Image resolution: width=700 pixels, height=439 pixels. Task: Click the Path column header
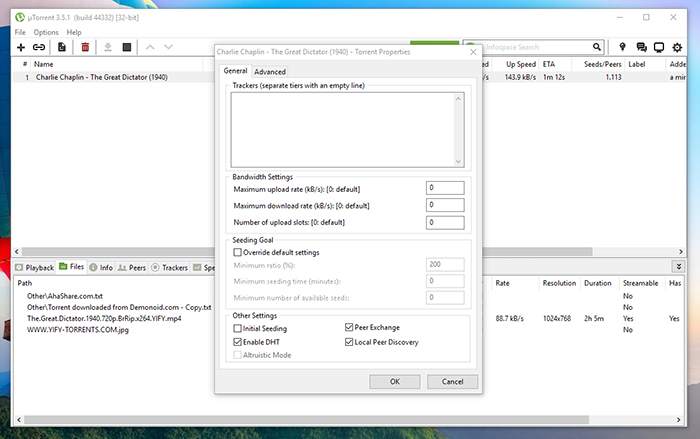coord(25,283)
